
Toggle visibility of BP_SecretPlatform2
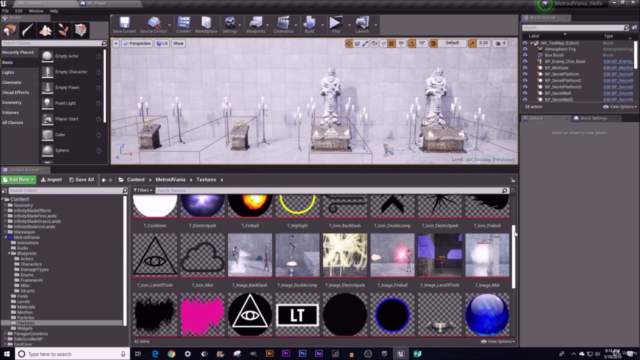pyautogui.click(x=525, y=80)
